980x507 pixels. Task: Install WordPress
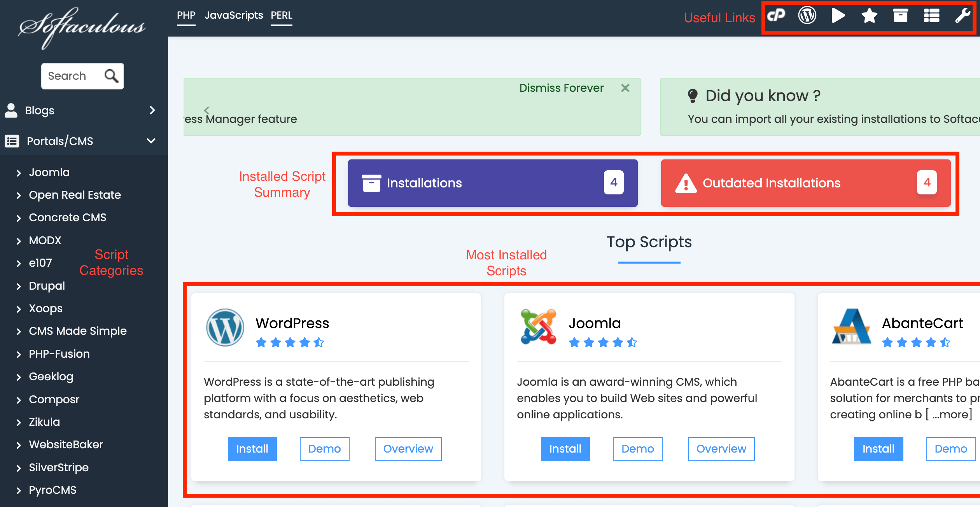[252, 449]
